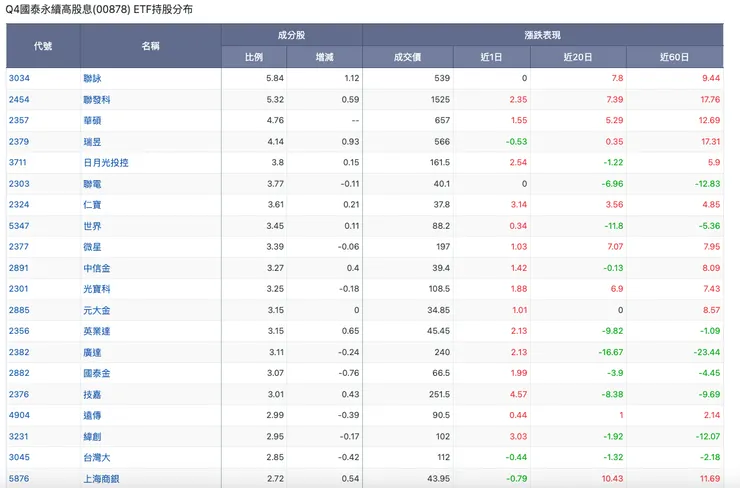Screen dimensions: 740x488
Task: Open stock code link 2454
Action: tap(19, 100)
